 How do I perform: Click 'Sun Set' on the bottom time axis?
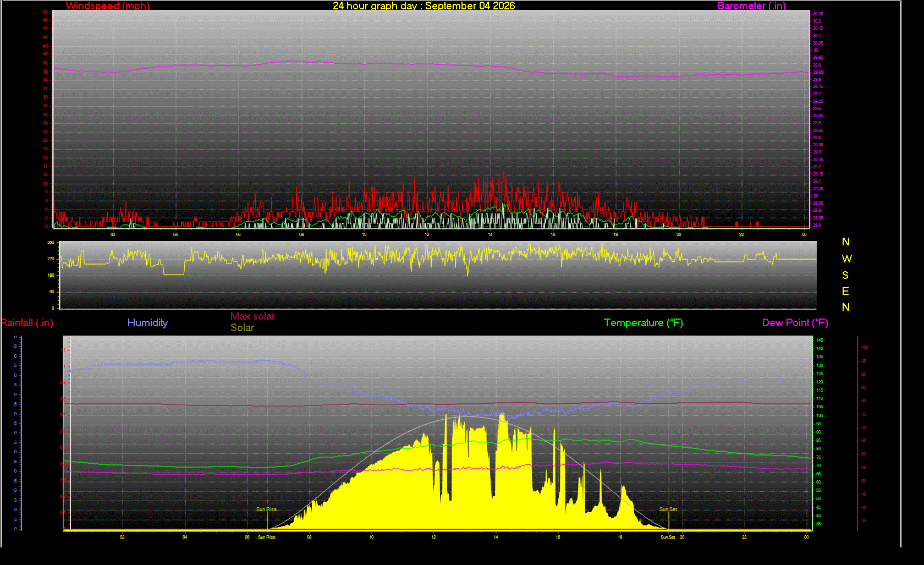[668, 537]
